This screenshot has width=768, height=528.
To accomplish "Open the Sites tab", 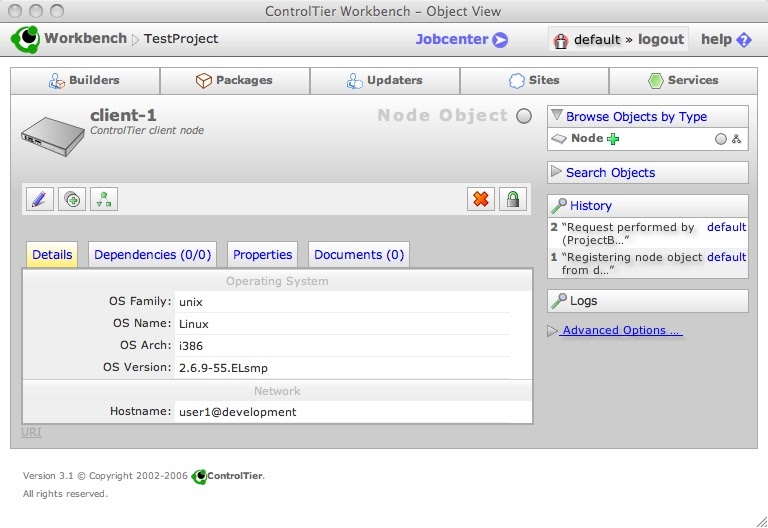I will click(534, 80).
